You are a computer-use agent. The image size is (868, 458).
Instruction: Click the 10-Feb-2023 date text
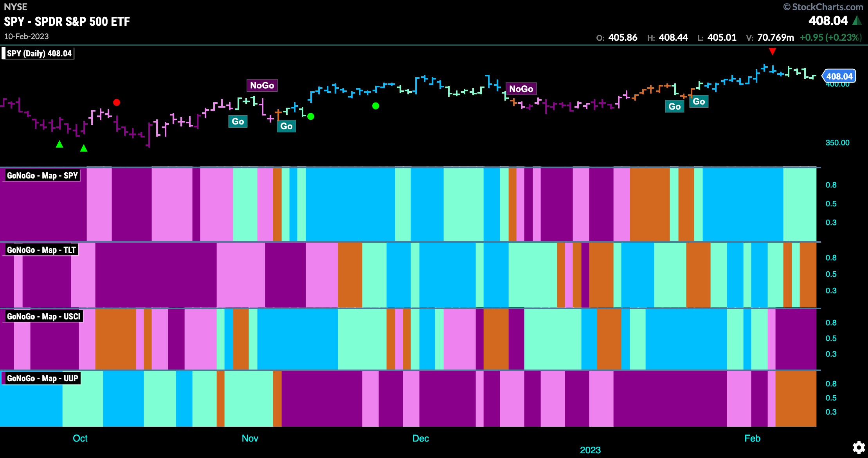point(26,36)
